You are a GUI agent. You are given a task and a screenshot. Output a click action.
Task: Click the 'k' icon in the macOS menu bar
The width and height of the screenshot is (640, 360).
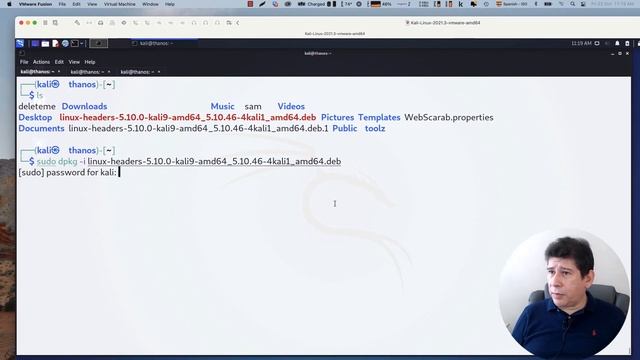[x=461, y=4]
